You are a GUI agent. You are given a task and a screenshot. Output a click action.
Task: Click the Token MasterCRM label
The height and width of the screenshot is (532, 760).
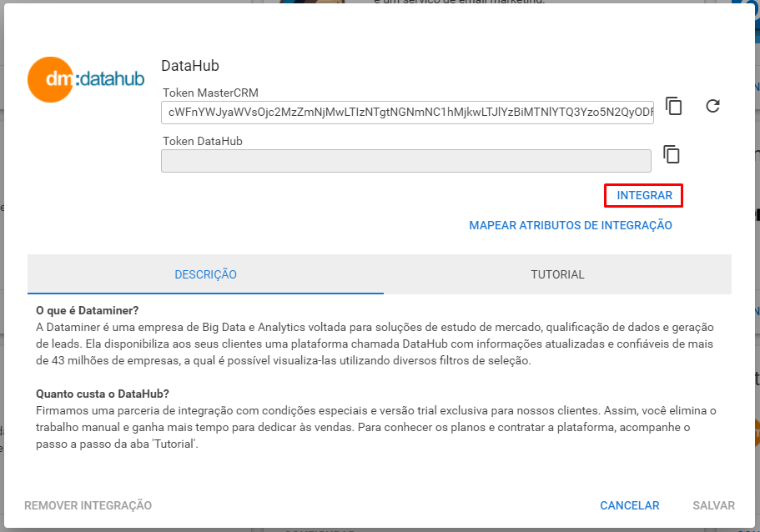(210, 93)
